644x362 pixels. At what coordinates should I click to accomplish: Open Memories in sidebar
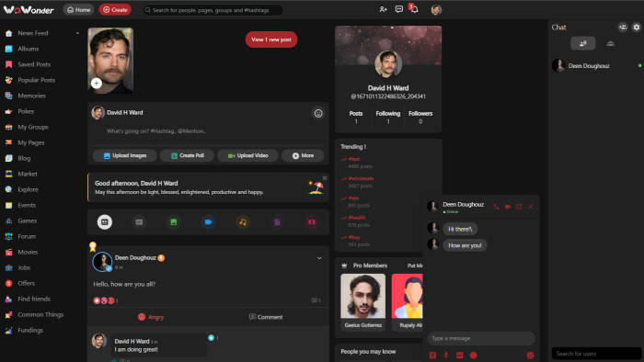pos(31,96)
